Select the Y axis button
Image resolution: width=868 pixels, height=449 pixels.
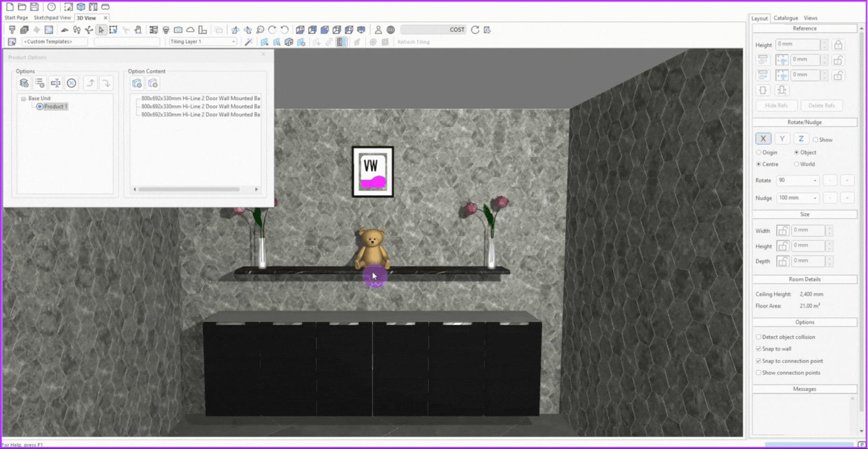click(x=782, y=139)
